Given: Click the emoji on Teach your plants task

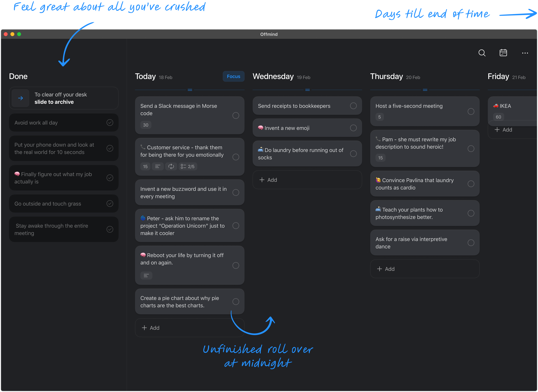Looking at the screenshot, I should [x=378, y=209].
